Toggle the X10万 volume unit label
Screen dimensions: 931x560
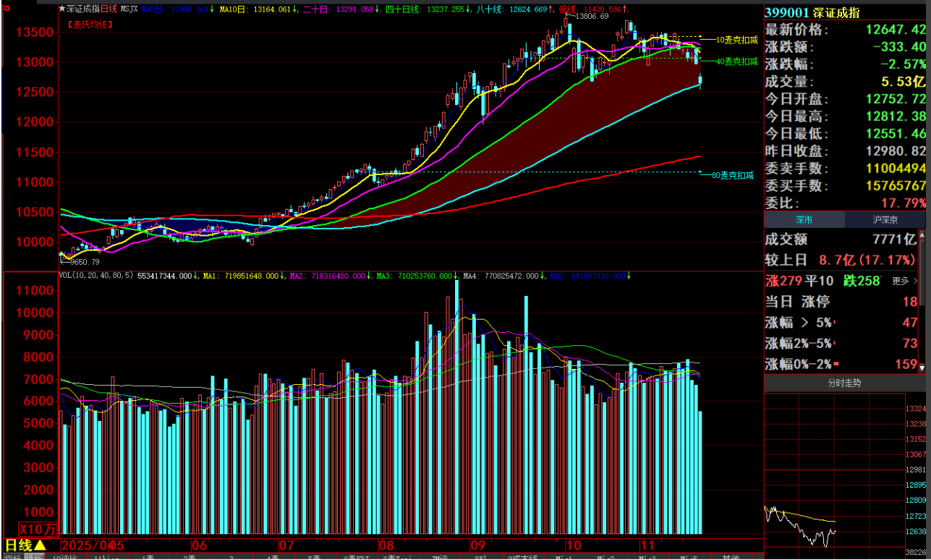(36, 529)
